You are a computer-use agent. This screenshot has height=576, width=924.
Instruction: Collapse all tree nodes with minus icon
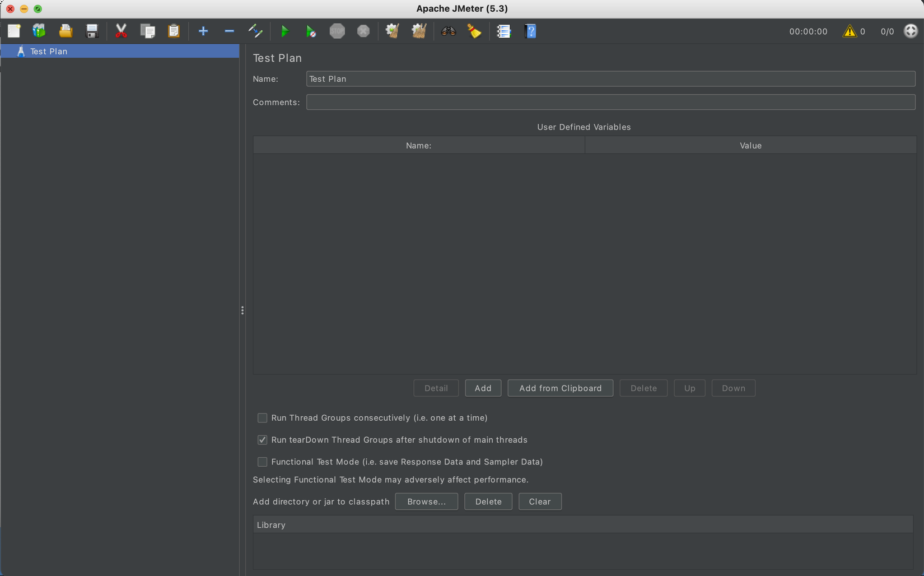coord(229,31)
